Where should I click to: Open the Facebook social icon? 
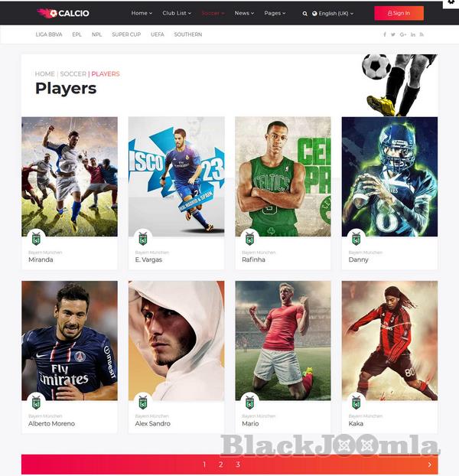[x=385, y=34]
